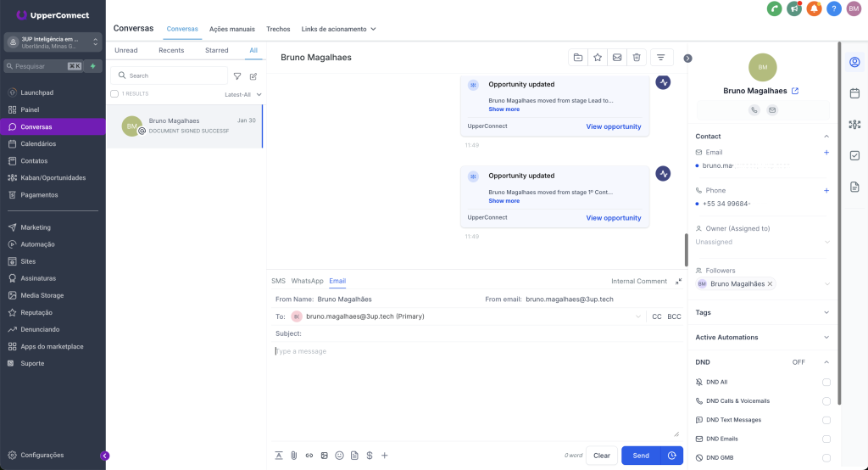This screenshot has height=470, width=868.
Task: Click the conversation panel vertical scrollbar
Action: pyautogui.click(x=685, y=249)
